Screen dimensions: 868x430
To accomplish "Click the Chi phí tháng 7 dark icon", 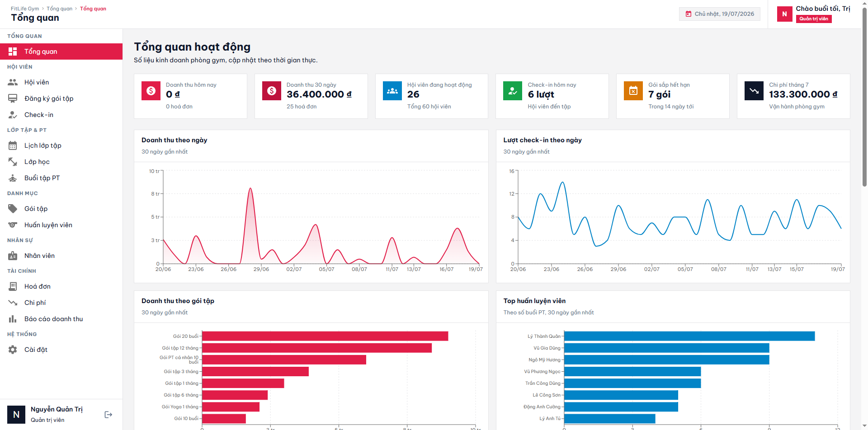I will 754,91.
